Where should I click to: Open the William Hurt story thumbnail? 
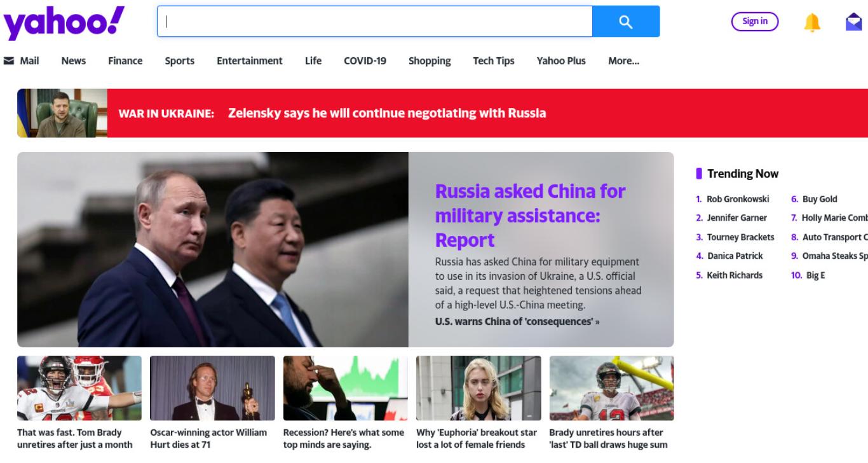point(212,388)
